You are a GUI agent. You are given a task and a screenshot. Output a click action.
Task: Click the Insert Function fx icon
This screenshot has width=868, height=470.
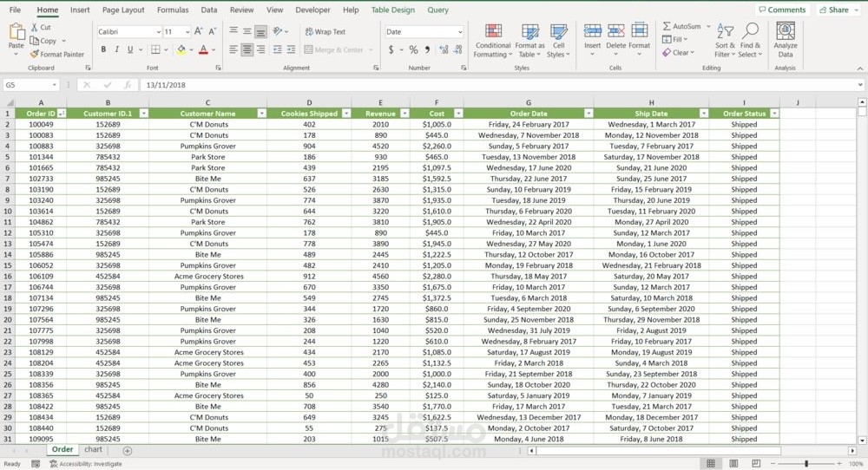coord(128,85)
